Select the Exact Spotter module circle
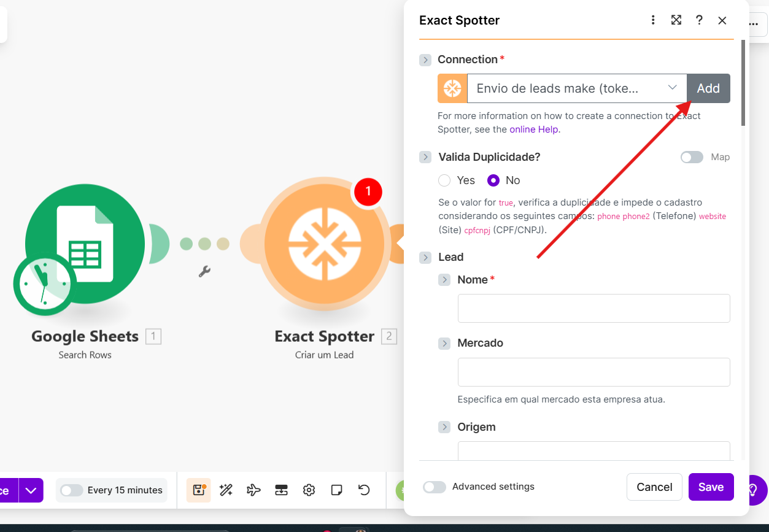The height and width of the screenshot is (532, 769). coord(324,244)
